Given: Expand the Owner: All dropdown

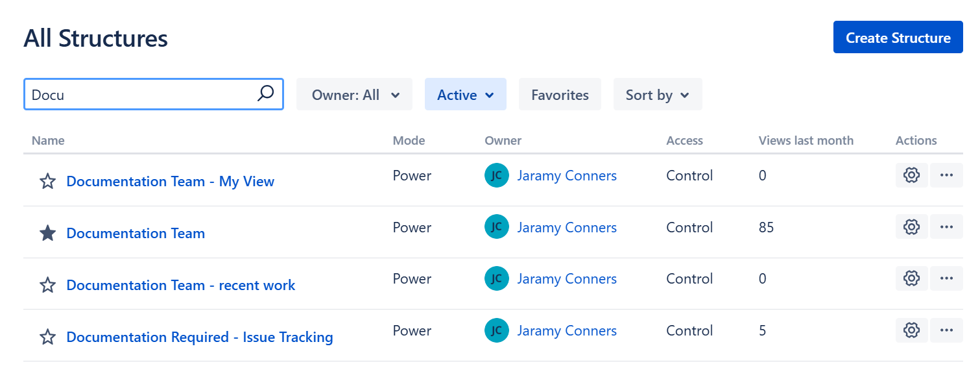Looking at the screenshot, I should click(x=354, y=95).
